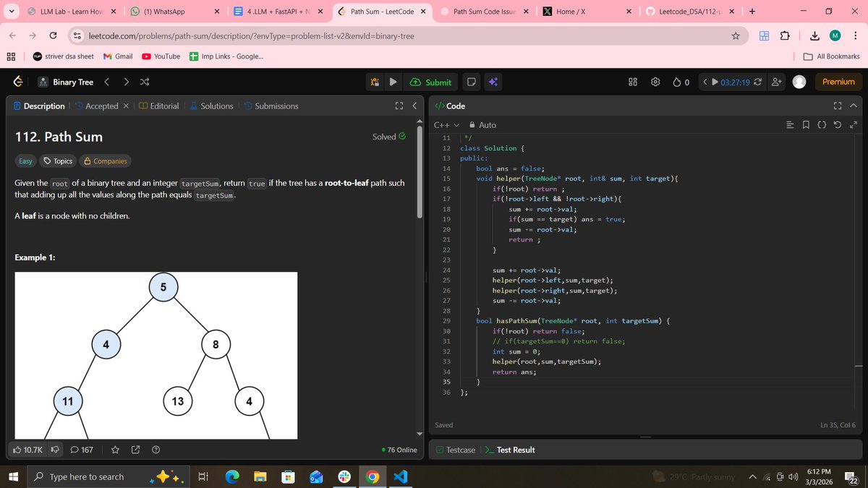Show hidden system tray icons chevron

point(753,476)
